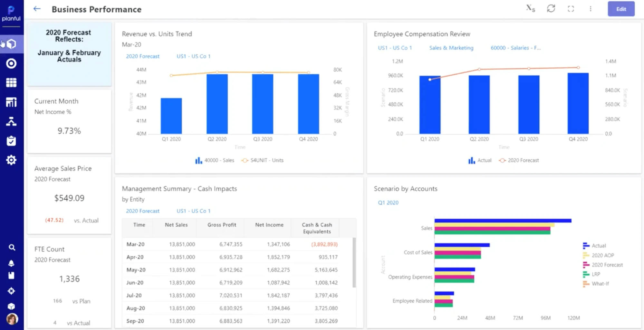This screenshot has width=644, height=330.
Task: Click the search icon in the sidebar
Action: pyautogui.click(x=12, y=248)
